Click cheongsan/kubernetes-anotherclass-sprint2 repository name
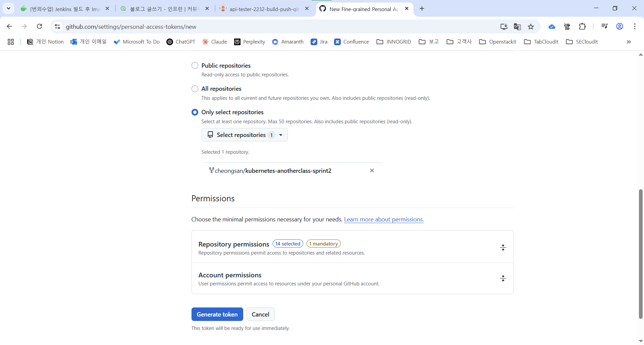 pos(273,171)
